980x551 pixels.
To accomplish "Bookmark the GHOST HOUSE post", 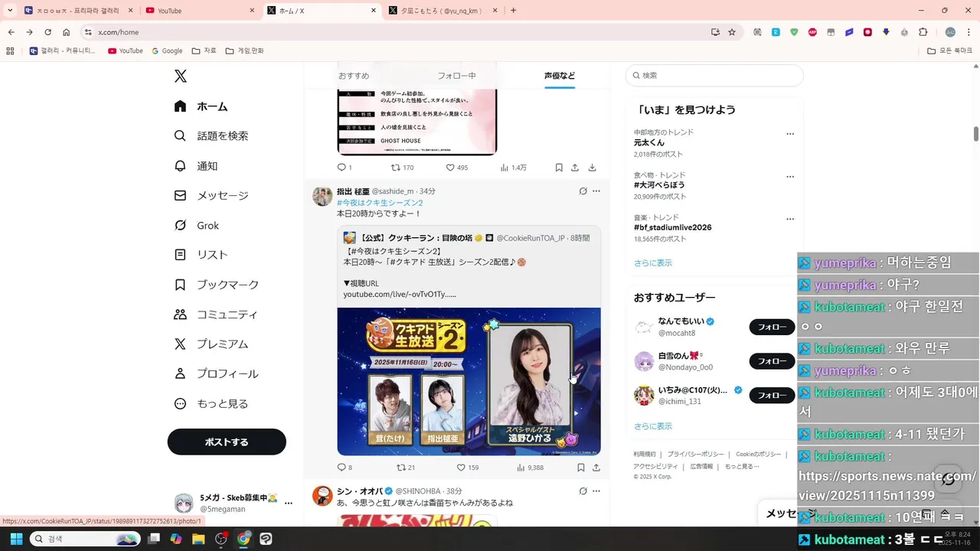I will (x=559, y=168).
